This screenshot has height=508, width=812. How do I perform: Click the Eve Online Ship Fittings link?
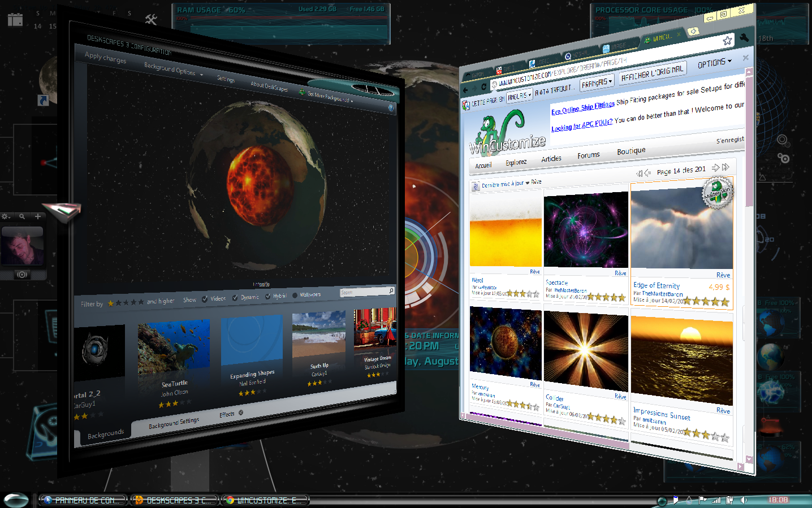tap(583, 107)
